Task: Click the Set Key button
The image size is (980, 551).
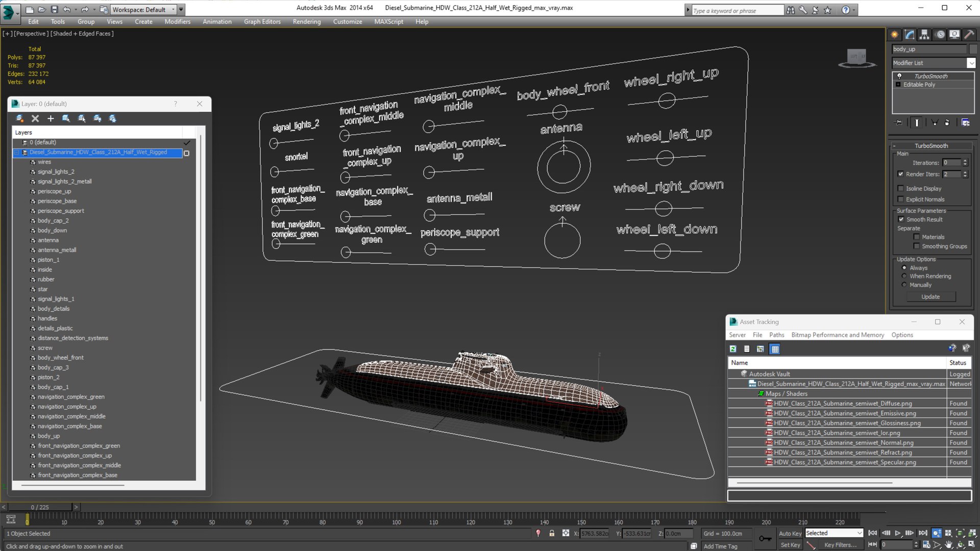Action: click(x=790, y=545)
